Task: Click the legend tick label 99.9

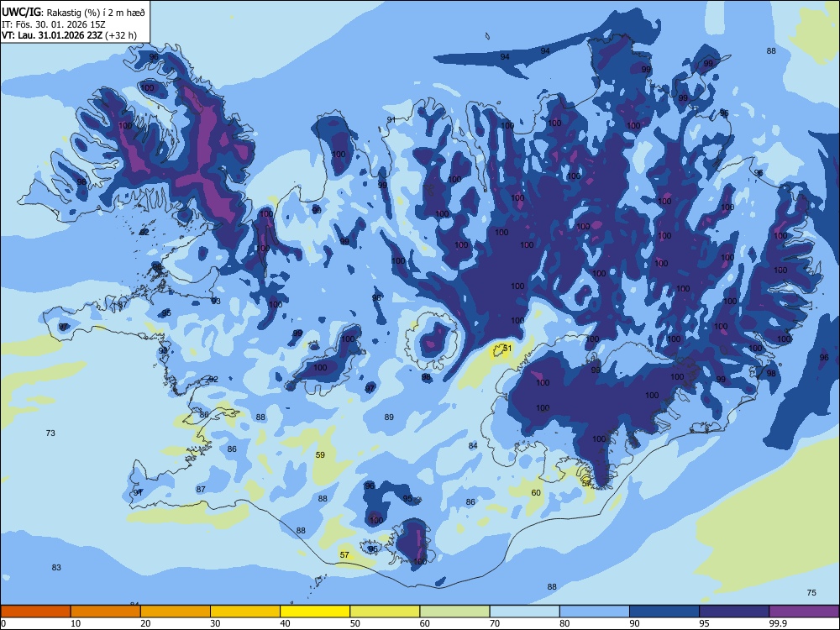Action: (777, 623)
